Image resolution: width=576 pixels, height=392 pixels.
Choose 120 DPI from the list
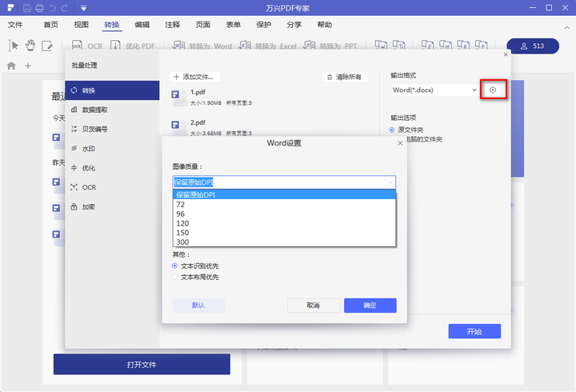click(x=284, y=223)
